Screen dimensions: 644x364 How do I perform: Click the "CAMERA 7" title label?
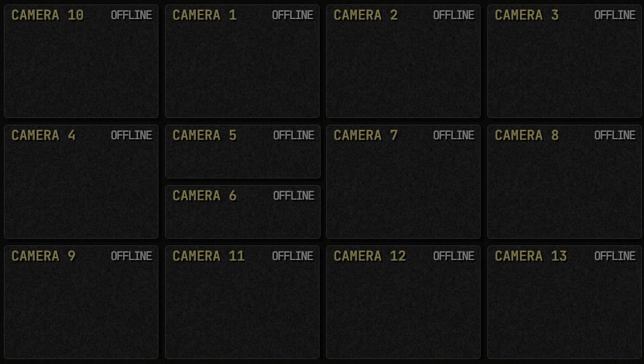click(x=365, y=135)
